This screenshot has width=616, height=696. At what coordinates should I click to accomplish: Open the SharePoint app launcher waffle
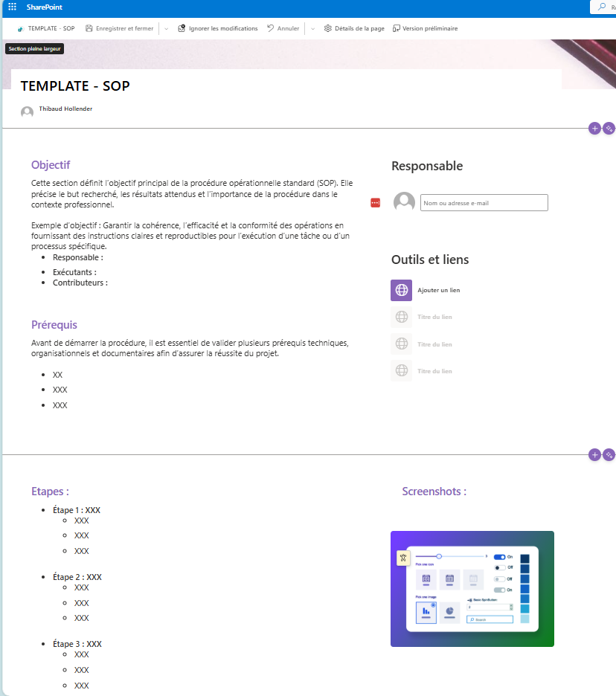[12, 7]
